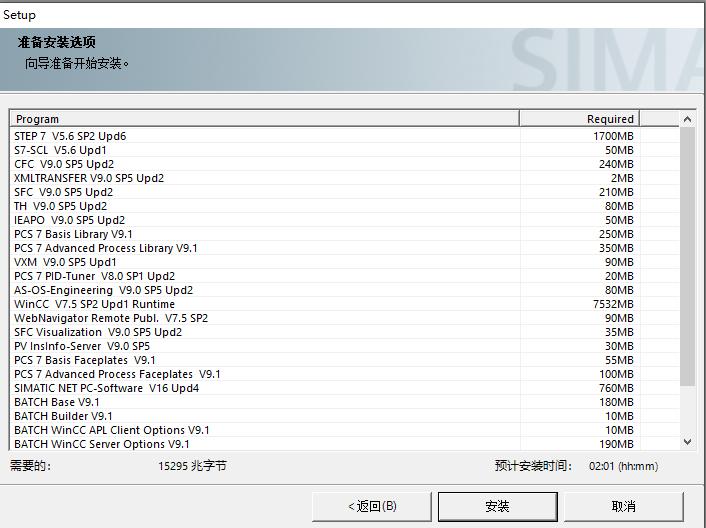Viewport: 706px width, 528px height.
Task: Click the 15295 兆字节 total size text
Action: [x=192, y=466]
